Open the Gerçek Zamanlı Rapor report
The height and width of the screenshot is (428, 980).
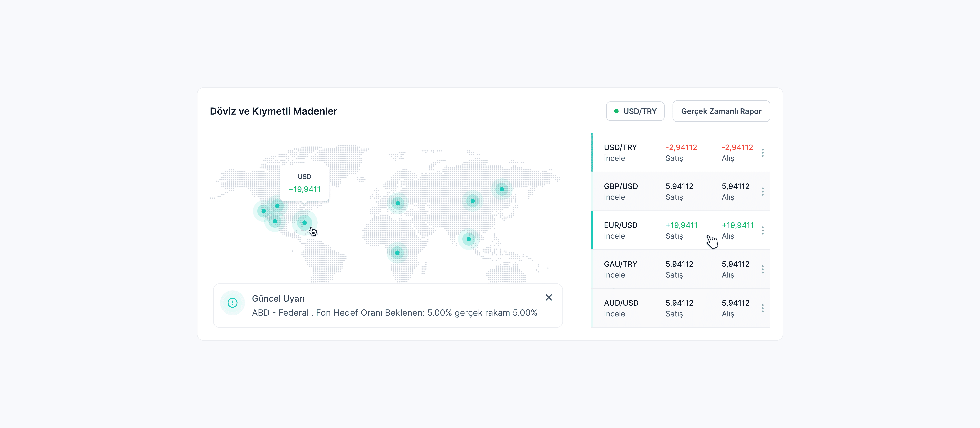(x=721, y=111)
